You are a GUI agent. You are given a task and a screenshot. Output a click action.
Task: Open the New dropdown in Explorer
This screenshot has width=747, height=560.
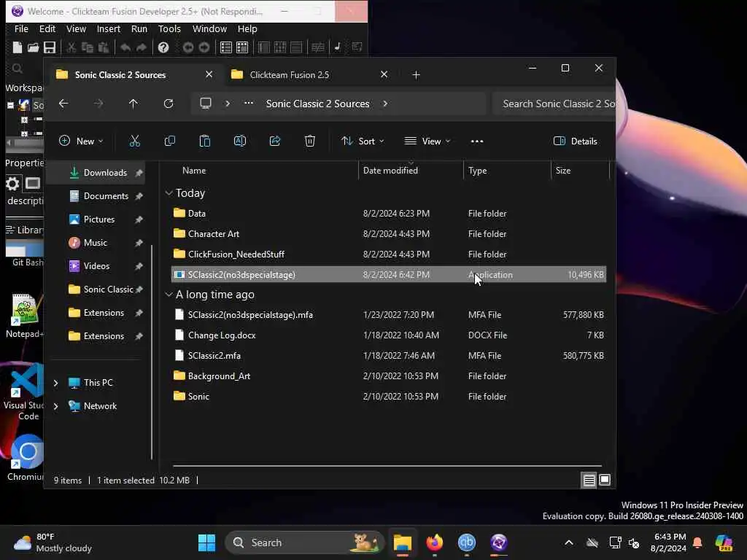(81, 141)
